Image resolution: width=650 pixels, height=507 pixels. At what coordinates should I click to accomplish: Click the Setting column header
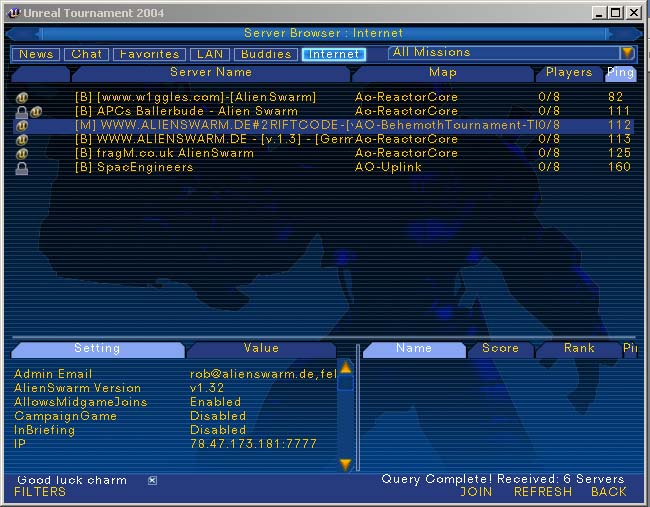pos(97,349)
